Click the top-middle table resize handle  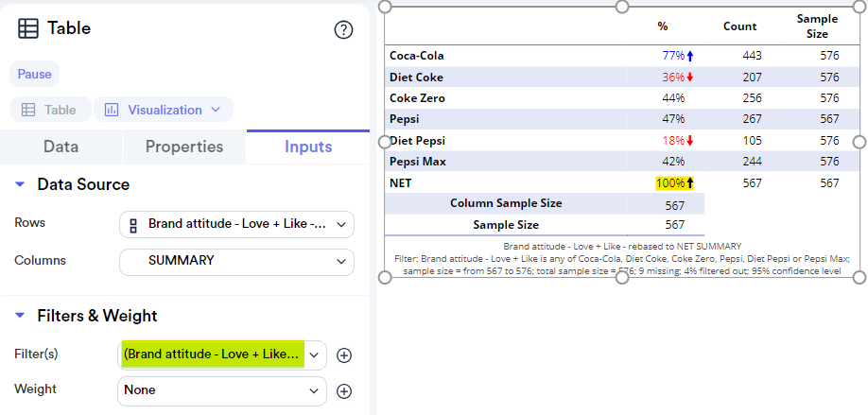(x=622, y=6)
